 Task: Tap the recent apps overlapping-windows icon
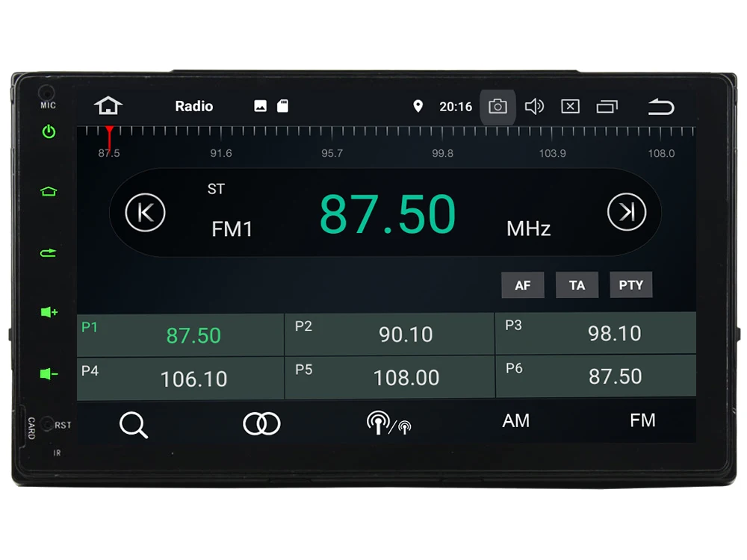pyautogui.click(x=607, y=106)
